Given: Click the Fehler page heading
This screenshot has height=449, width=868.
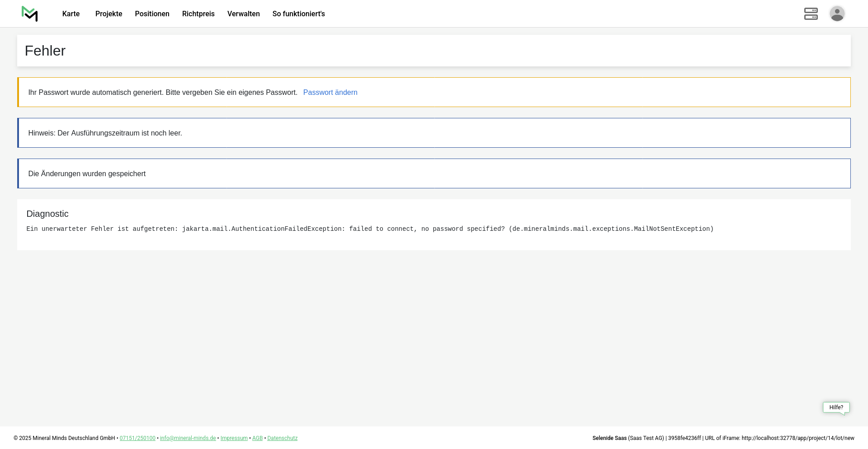Looking at the screenshot, I should click(x=45, y=51).
